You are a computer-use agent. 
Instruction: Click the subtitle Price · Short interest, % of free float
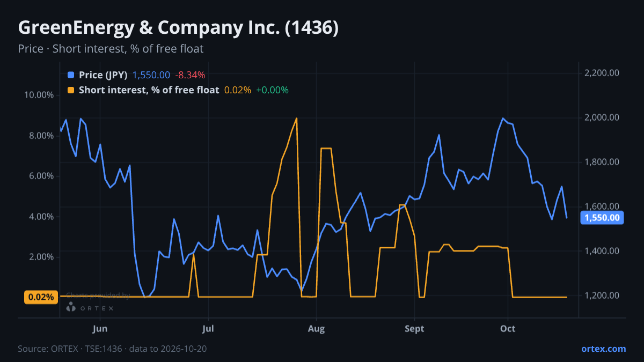pos(111,49)
